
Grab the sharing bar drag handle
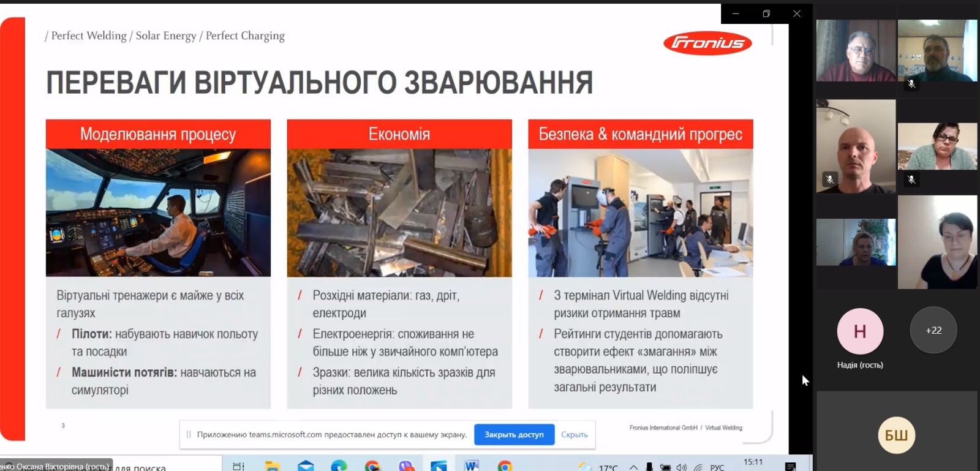189,434
